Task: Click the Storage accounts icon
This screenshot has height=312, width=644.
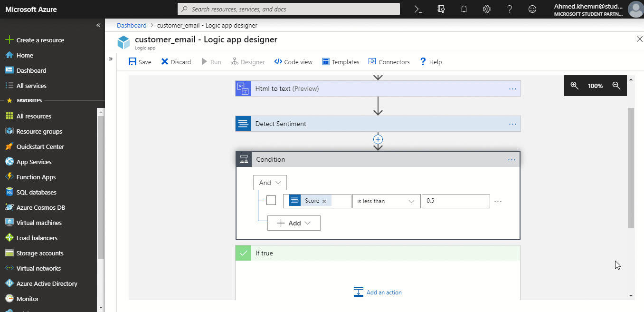Action: [x=9, y=253]
